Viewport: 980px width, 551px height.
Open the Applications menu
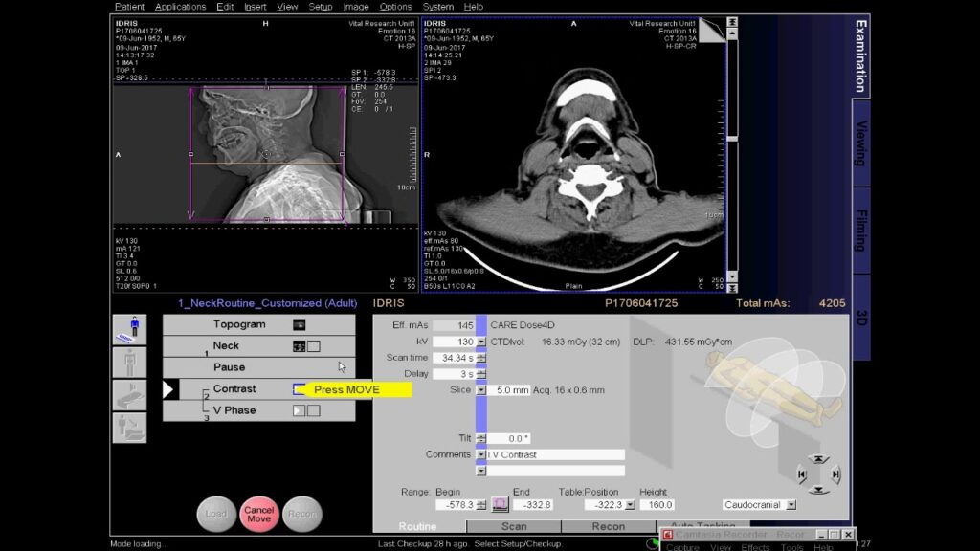pyautogui.click(x=180, y=7)
